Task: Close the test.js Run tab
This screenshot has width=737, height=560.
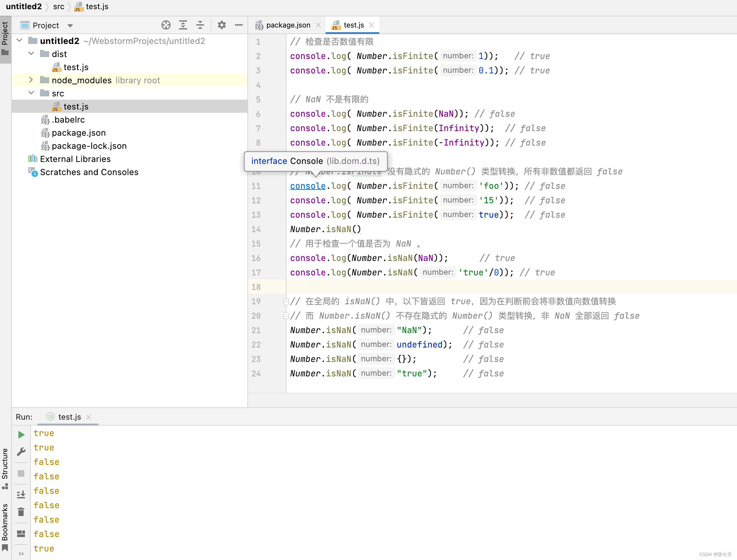Action: (x=88, y=417)
